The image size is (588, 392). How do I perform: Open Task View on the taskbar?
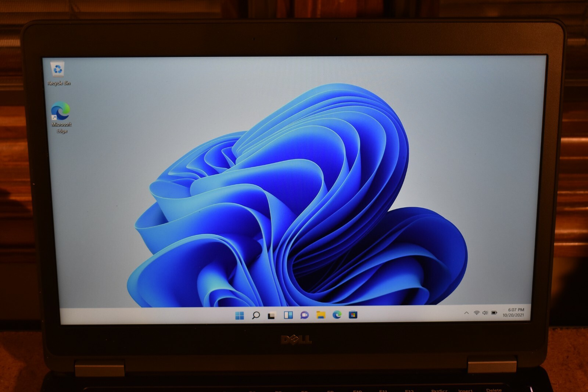272,315
